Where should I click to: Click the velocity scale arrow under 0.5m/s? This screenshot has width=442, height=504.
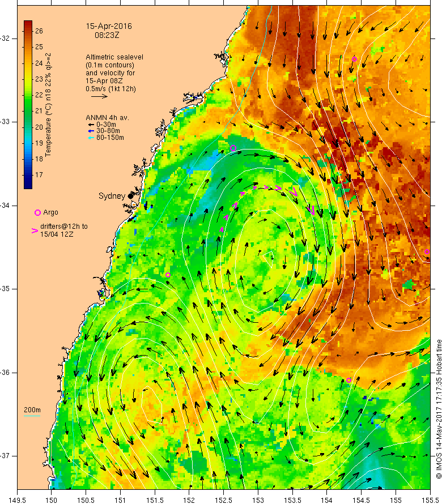tap(99, 96)
